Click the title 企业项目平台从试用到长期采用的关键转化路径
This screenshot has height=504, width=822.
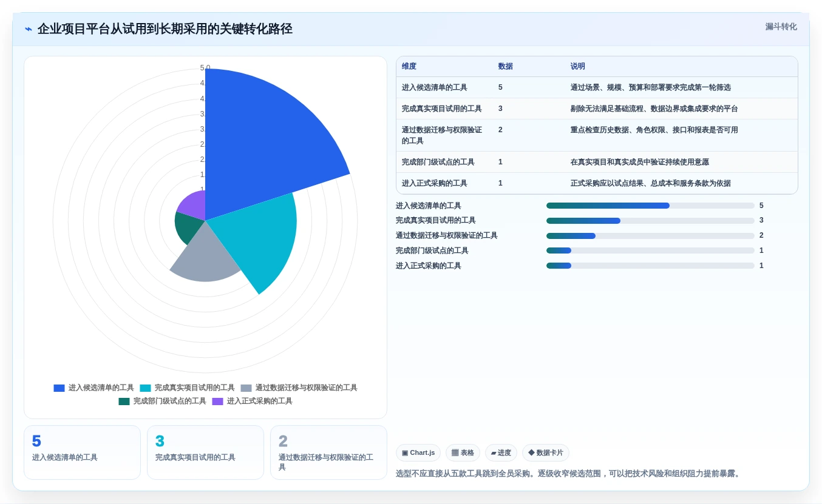[165, 29]
